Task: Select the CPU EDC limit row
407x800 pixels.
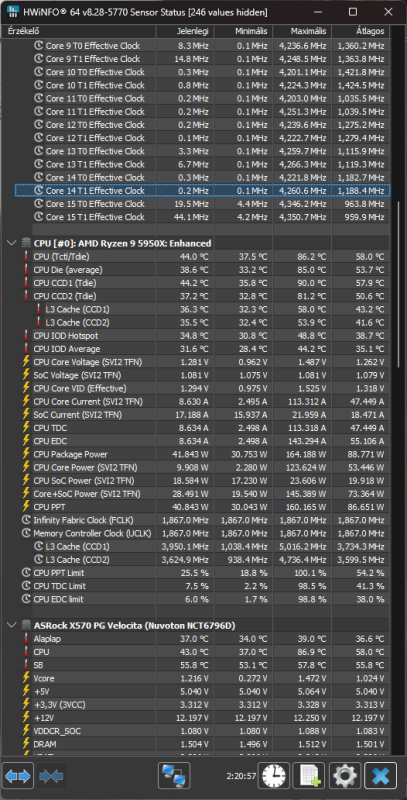Action: 202,599
